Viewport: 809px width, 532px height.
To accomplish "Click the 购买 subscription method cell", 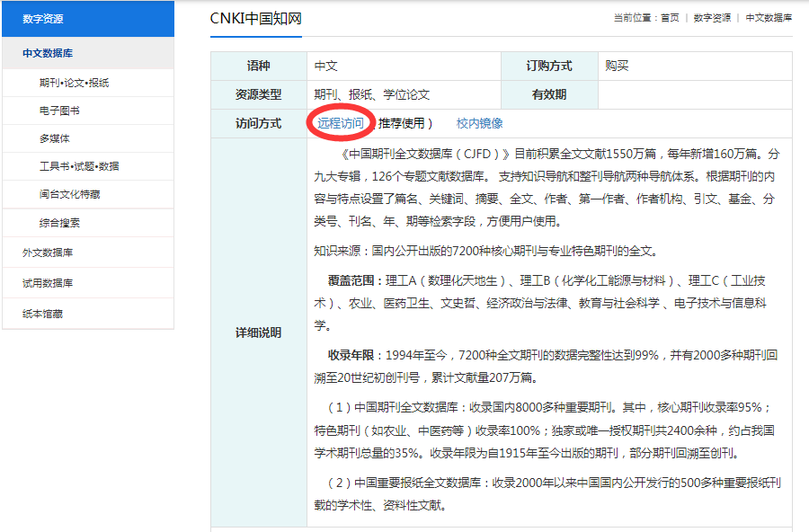I will point(617,66).
